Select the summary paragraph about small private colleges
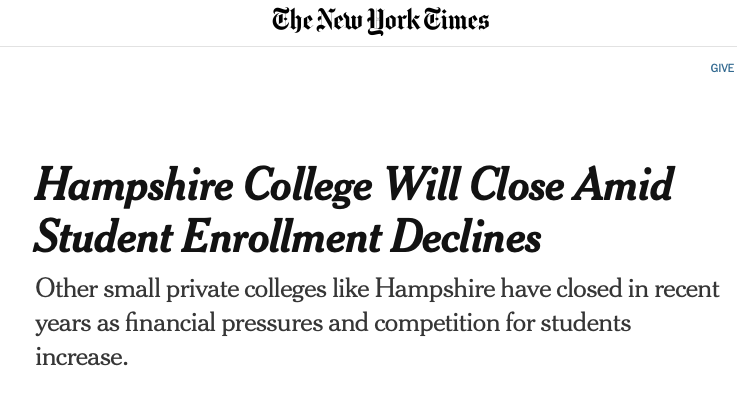Image resolution: width=737 pixels, height=406 pixels. [x=377, y=323]
